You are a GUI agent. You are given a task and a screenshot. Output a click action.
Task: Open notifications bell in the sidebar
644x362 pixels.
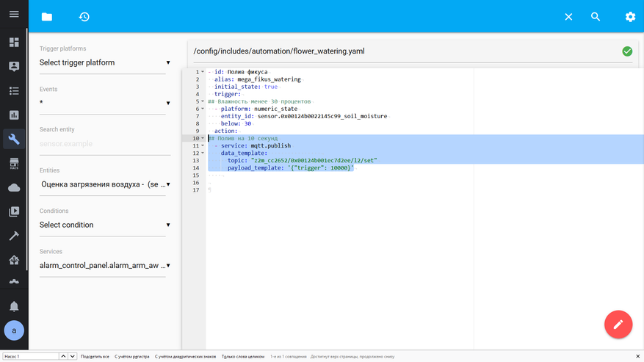pyautogui.click(x=14, y=306)
